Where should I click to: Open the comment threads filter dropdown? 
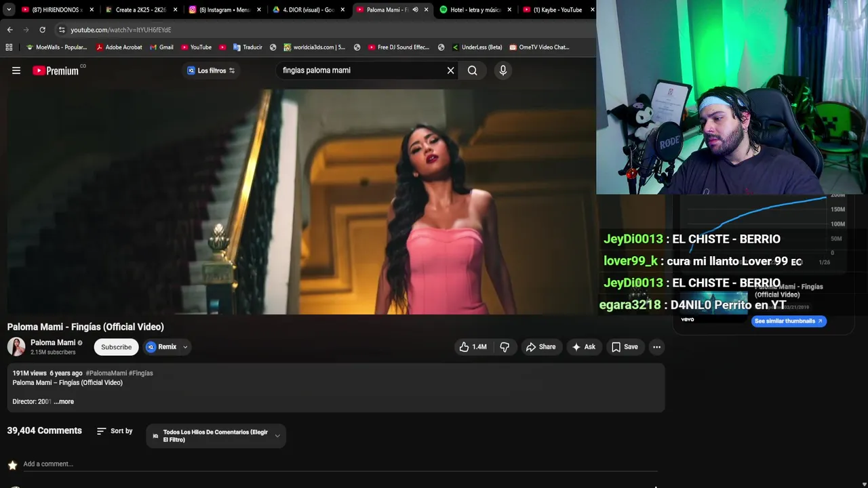tap(216, 436)
